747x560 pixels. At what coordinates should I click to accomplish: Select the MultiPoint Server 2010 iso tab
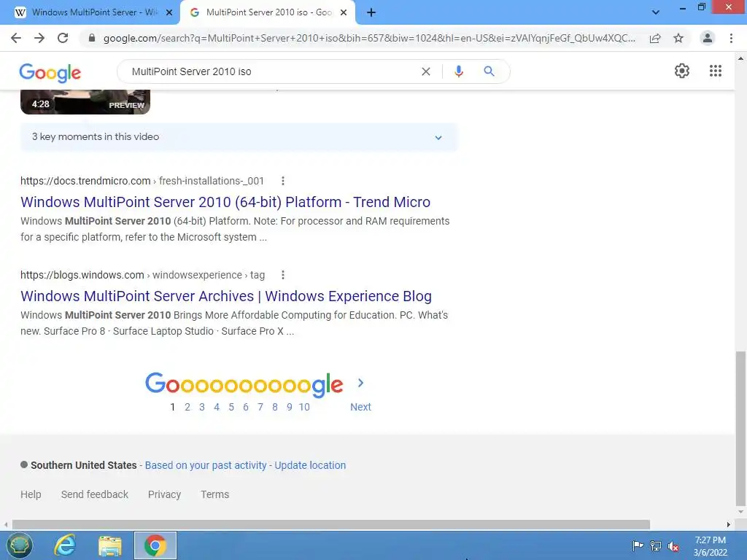268,12
